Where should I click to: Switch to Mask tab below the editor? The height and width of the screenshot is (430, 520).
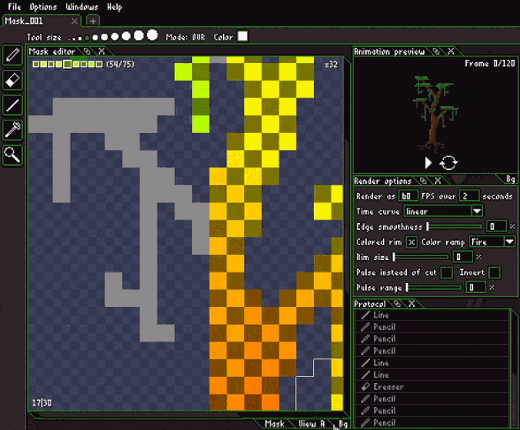pyautogui.click(x=275, y=424)
